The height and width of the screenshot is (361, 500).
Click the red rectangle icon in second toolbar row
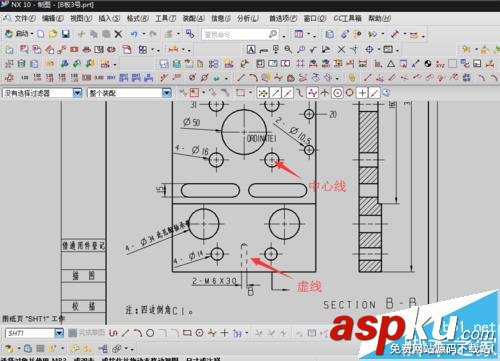pos(74,50)
